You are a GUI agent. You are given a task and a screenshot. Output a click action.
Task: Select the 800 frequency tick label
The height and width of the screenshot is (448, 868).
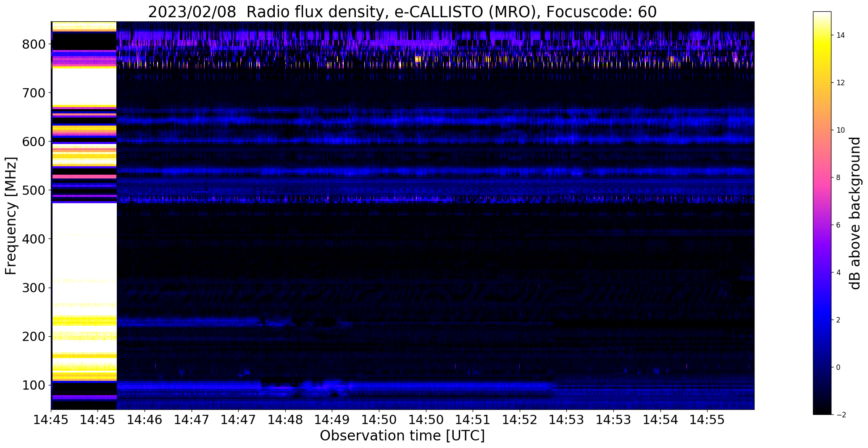[34, 44]
